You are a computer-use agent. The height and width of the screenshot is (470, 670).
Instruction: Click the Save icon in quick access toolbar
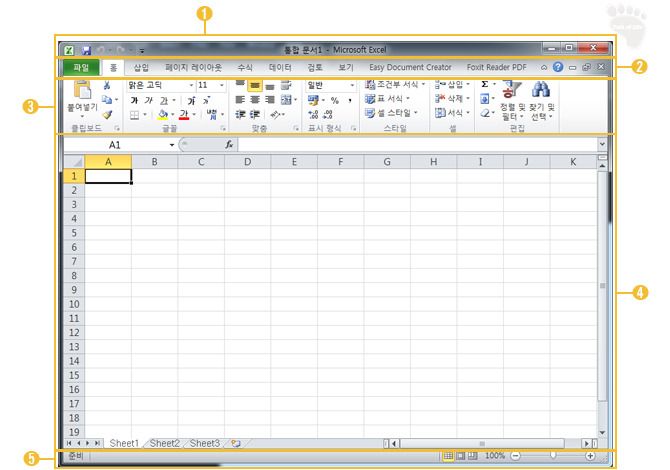pos(86,50)
